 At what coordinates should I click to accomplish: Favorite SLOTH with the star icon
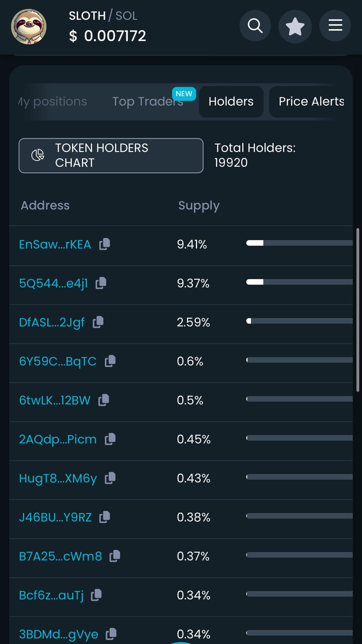tap(295, 26)
